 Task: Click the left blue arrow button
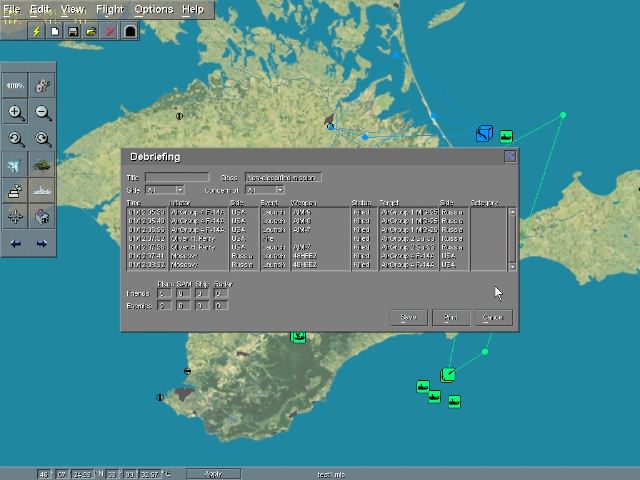pyautogui.click(x=16, y=243)
